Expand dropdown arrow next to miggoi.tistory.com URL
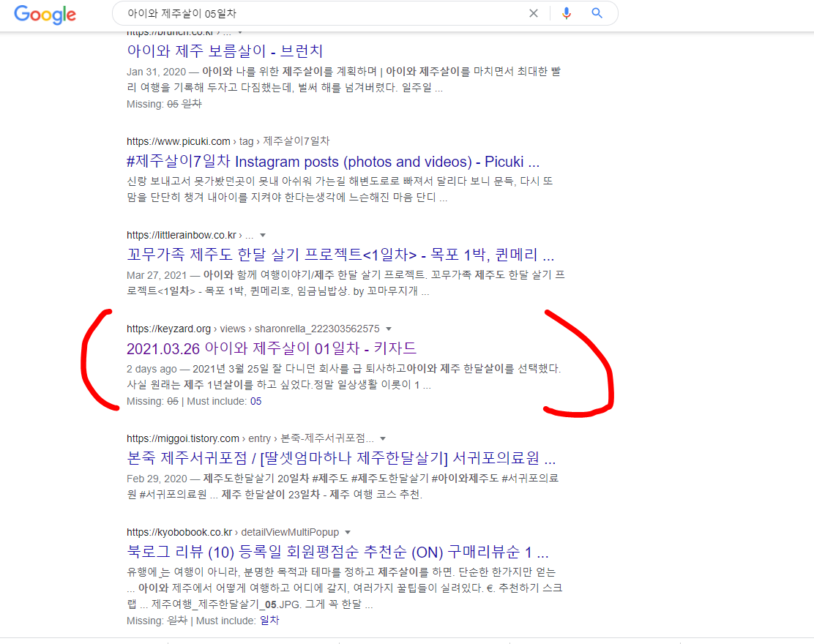Image resolution: width=814 pixels, height=644 pixels. (383, 438)
